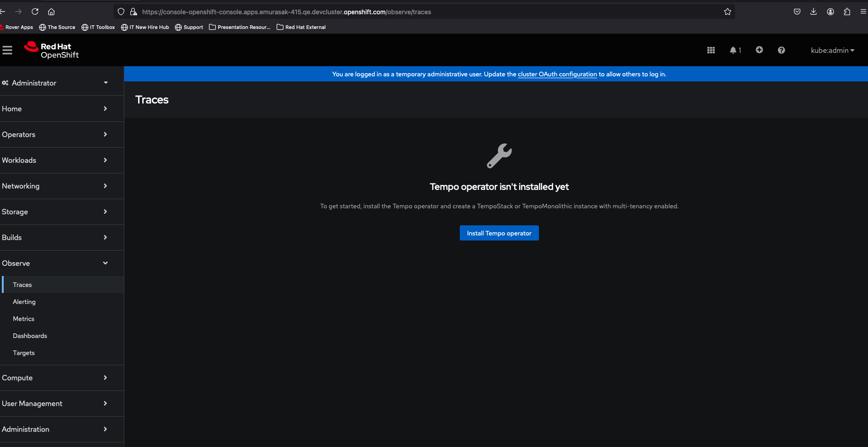Click the browser back arrow

coord(2,11)
